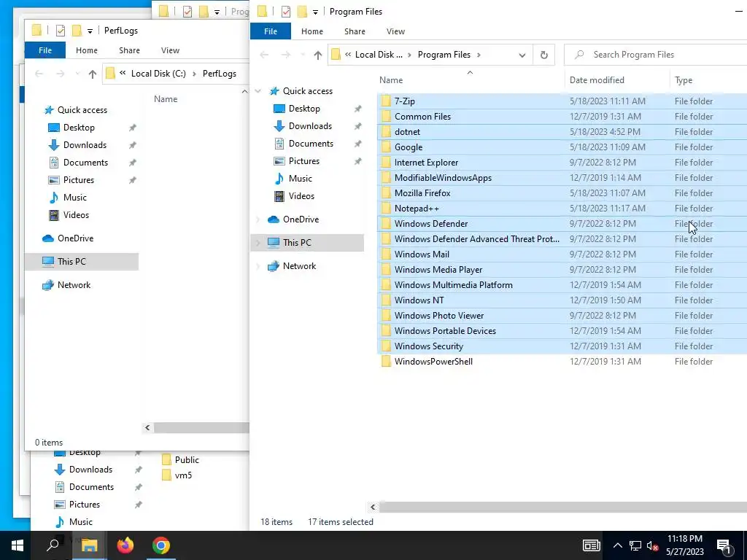Go up one level in Program Files window
The image size is (747, 560).
[x=318, y=55]
